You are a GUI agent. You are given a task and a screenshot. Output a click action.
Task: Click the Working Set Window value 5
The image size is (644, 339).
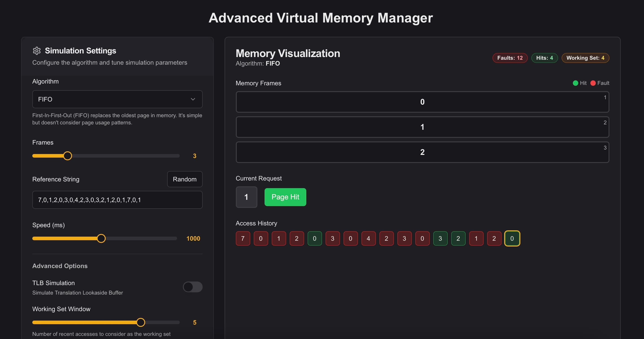pos(195,323)
